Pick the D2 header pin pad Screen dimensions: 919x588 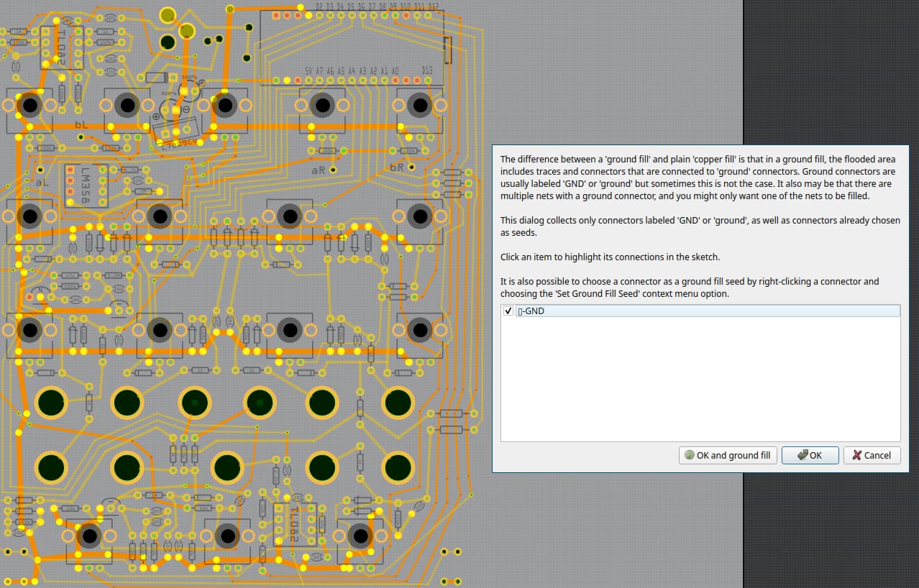[x=319, y=15]
